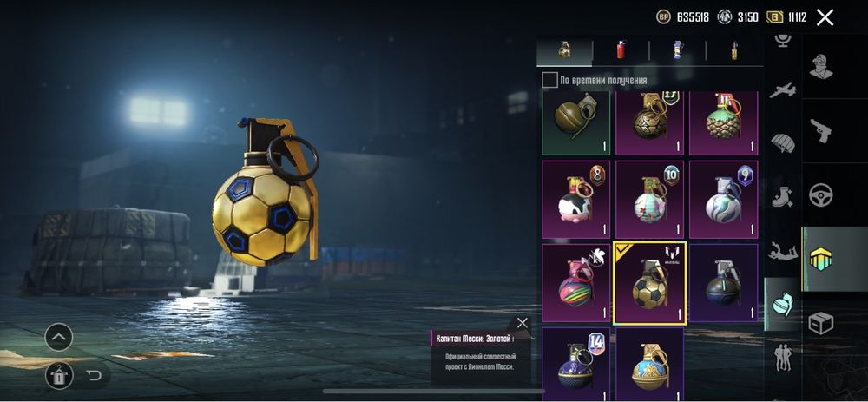The width and height of the screenshot is (868, 402).
Task: Click the undo reset arrow button
Action: point(94,376)
